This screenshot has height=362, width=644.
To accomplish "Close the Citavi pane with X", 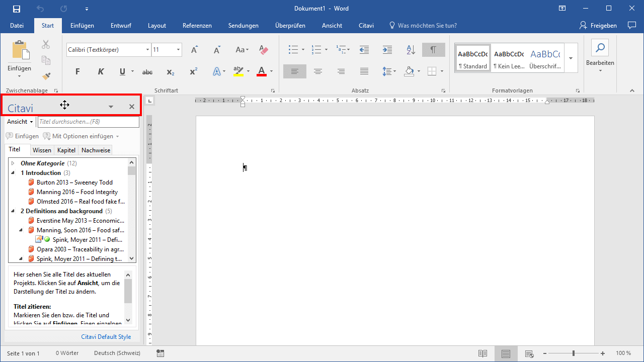I will tap(132, 107).
